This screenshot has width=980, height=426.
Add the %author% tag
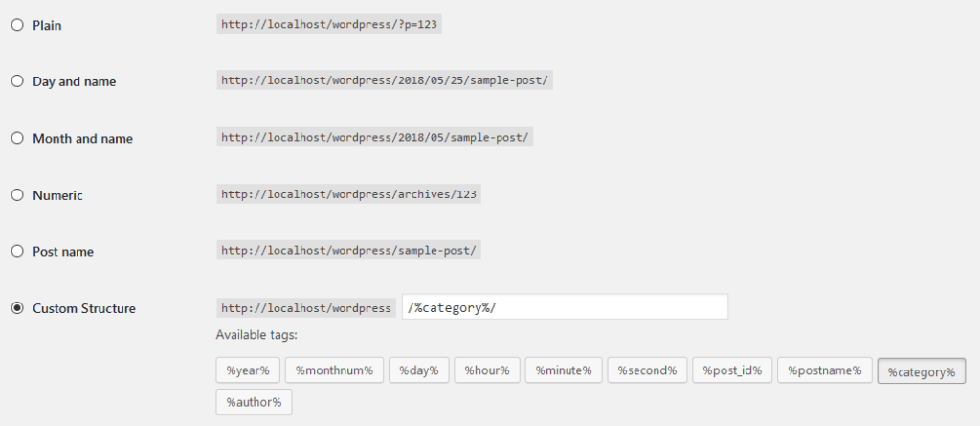[x=254, y=402]
